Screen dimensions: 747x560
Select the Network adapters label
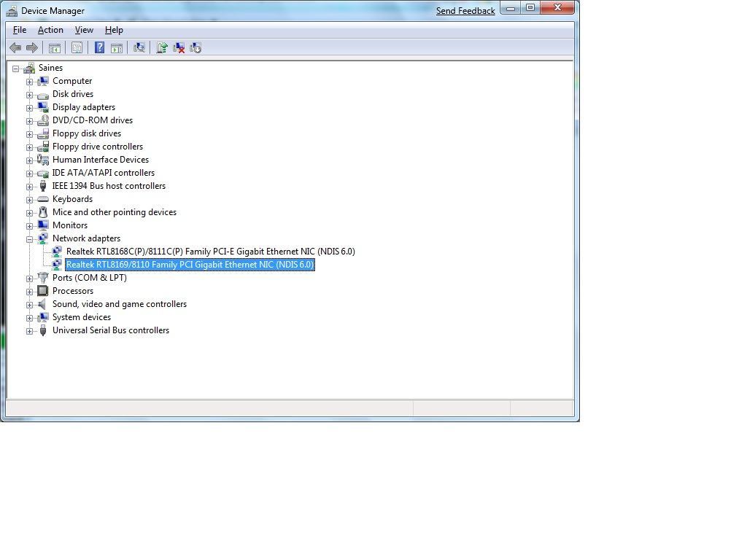(86, 238)
